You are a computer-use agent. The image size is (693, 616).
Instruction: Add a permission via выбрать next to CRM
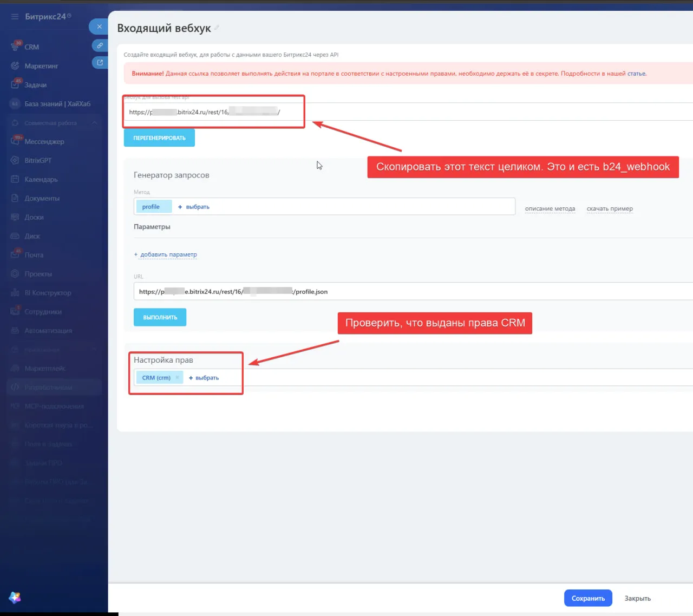204,378
